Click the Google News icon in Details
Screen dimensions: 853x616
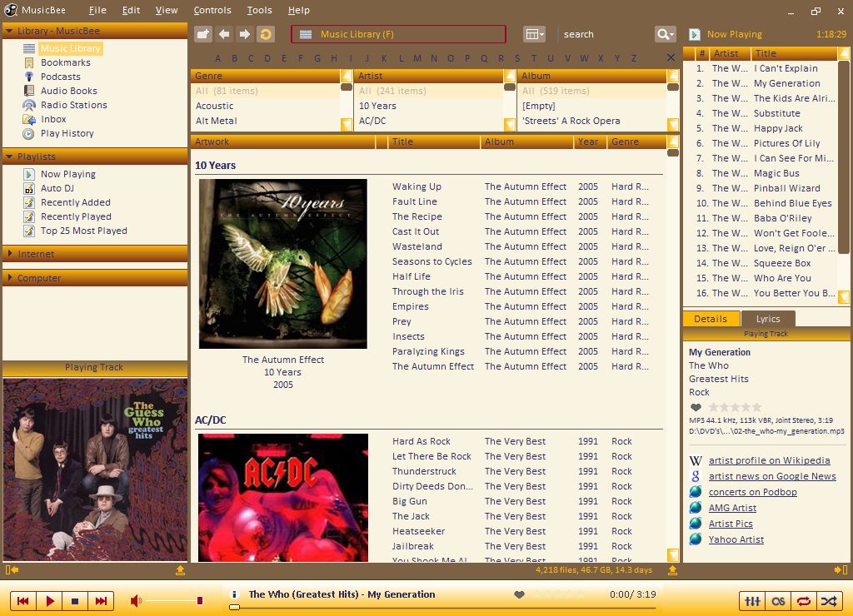(696, 476)
